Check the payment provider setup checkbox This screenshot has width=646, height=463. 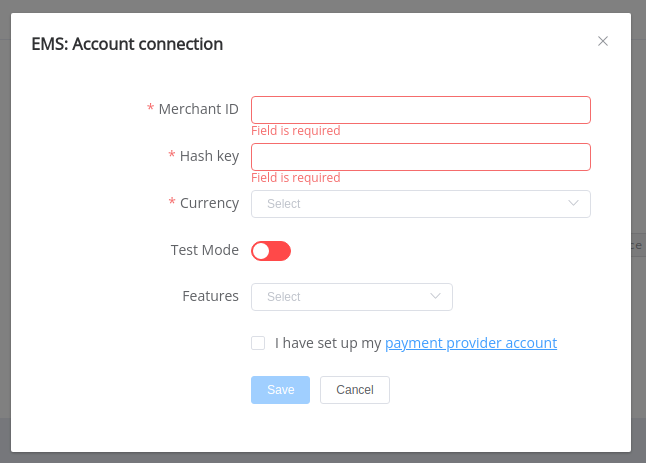pyautogui.click(x=258, y=343)
